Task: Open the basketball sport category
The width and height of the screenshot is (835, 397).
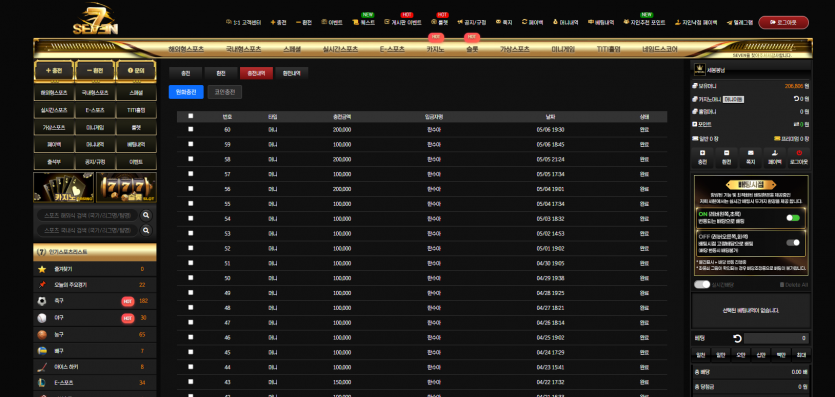Action: 95,334
